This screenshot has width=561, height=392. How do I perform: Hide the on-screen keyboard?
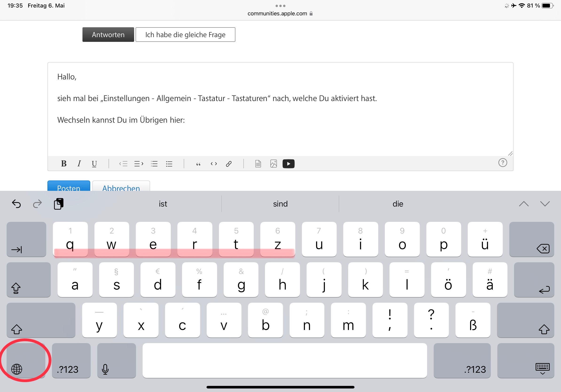click(x=525, y=361)
